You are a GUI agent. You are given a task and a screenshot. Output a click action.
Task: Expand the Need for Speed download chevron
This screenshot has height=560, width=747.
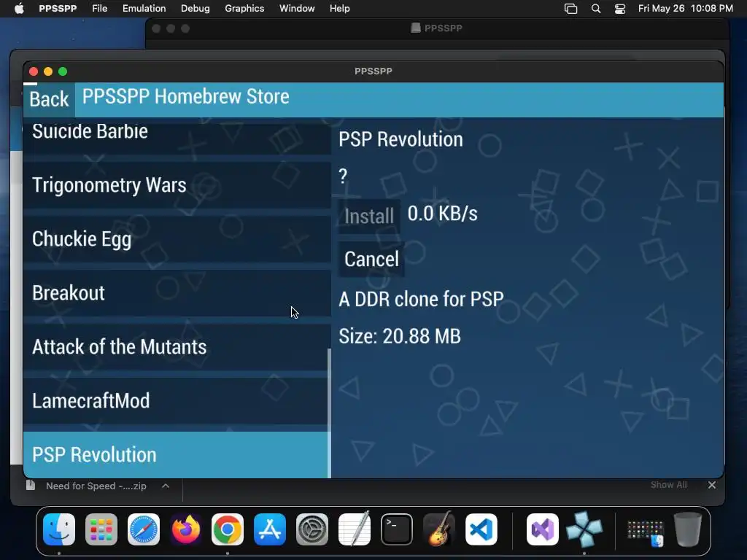[x=166, y=486]
